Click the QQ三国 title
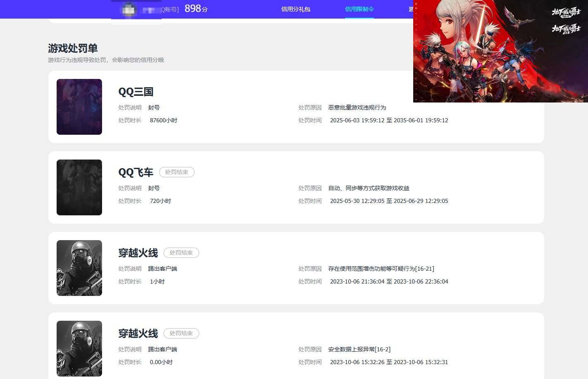 (136, 92)
